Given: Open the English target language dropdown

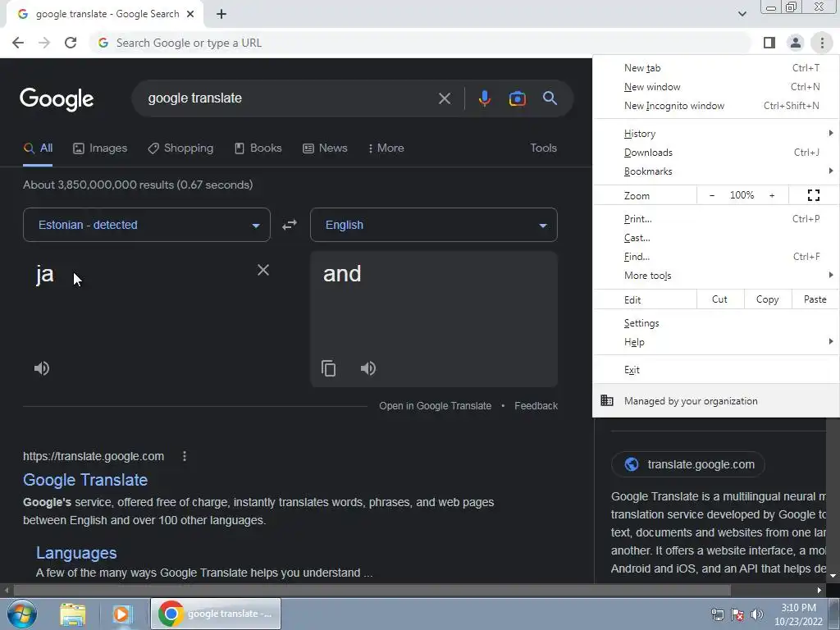Looking at the screenshot, I should 434,225.
